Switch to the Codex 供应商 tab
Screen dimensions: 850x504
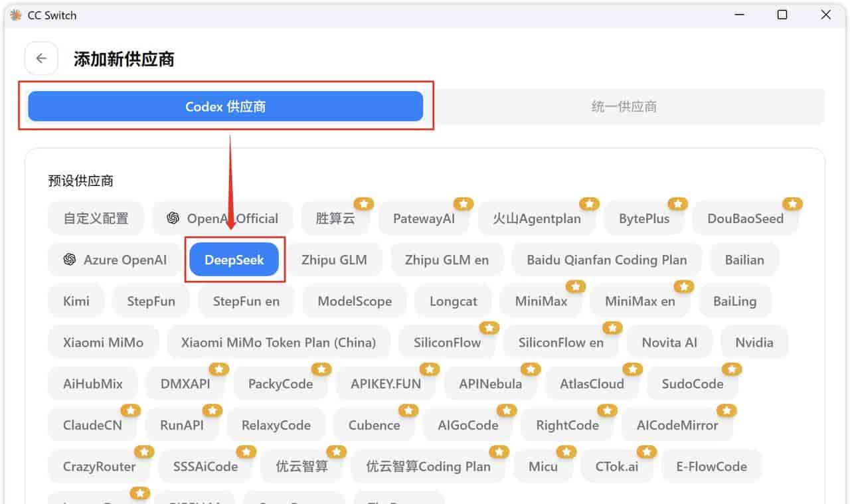pyautogui.click(x=225, y=106)
